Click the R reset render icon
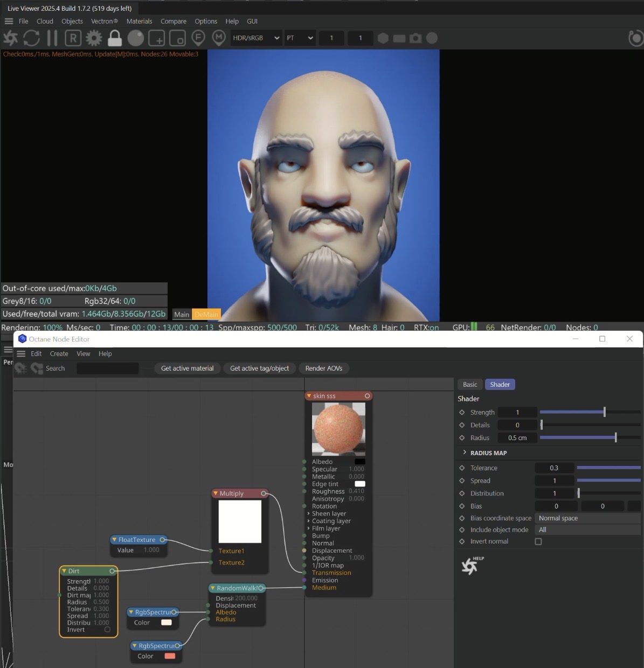 [73, 38]
